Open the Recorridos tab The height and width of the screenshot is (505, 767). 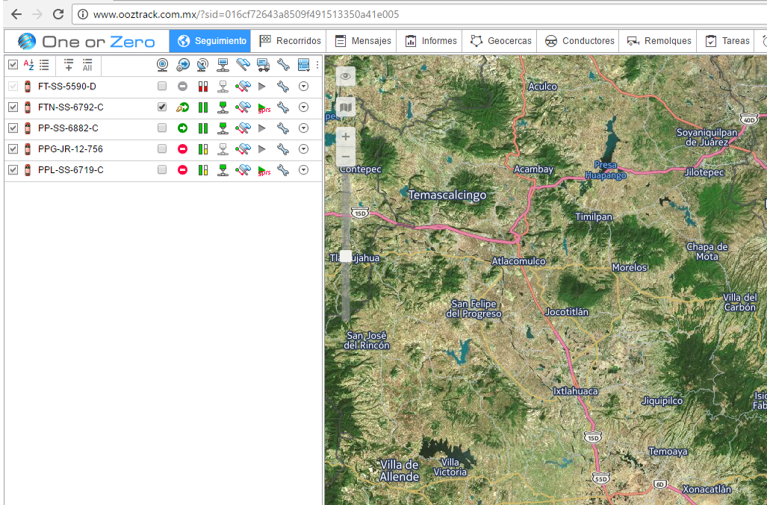pos(290,41)
